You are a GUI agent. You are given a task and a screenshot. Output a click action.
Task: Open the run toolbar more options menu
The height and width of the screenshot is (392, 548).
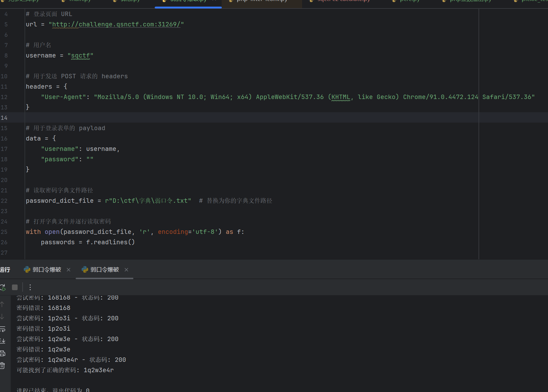30,287
